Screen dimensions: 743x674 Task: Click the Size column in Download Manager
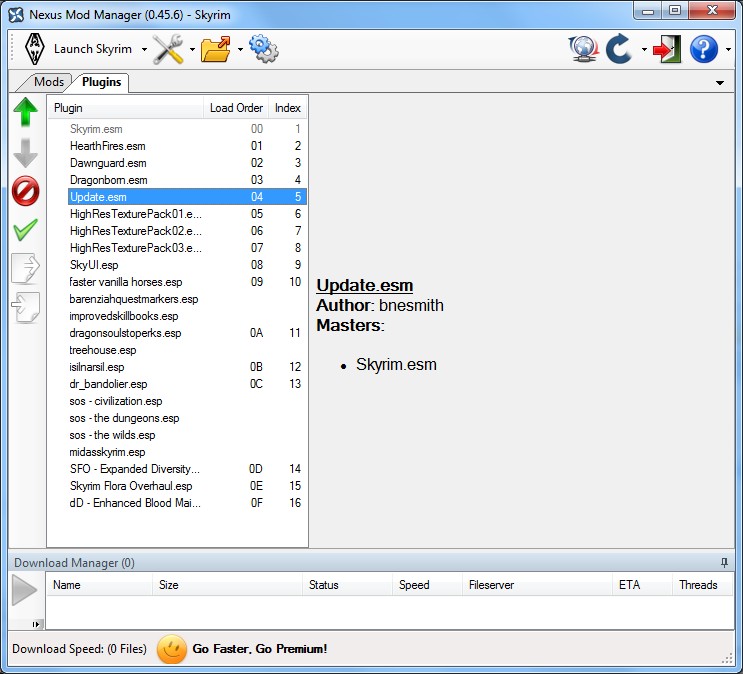tap(227, 585)
